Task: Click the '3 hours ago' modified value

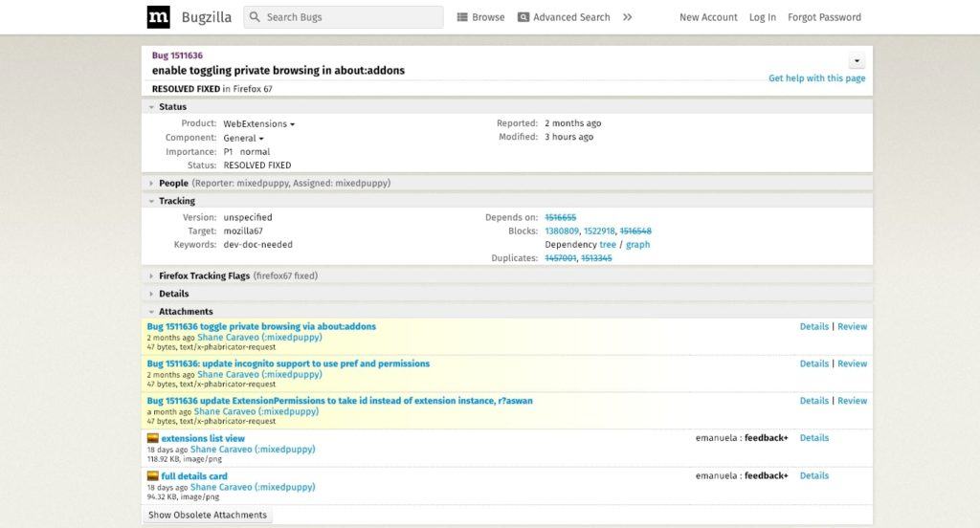Action: (568, 137)
